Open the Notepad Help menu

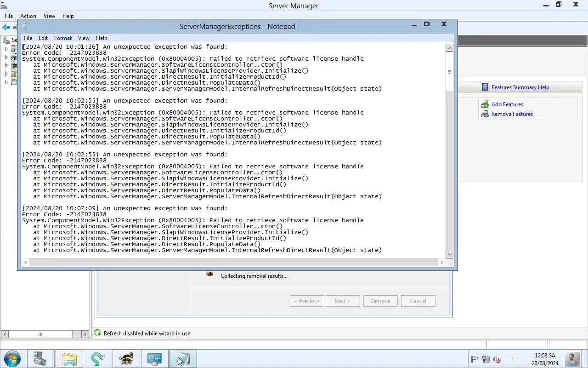[102, 38]
